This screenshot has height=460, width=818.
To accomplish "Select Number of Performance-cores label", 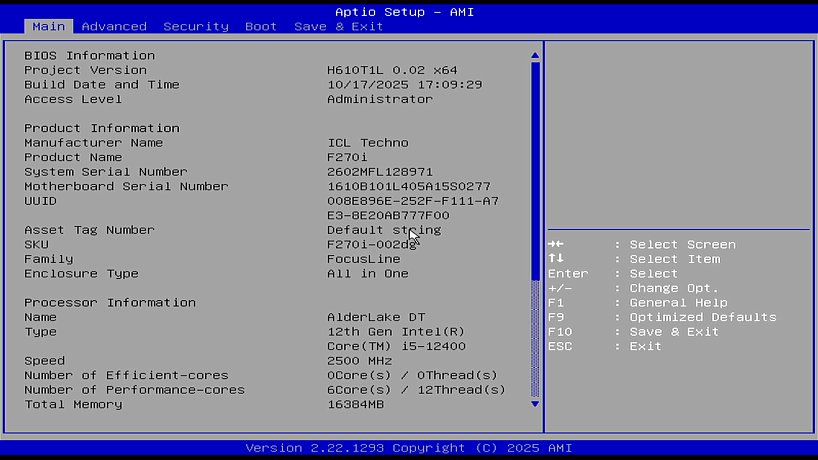I will click(x=135, y=390).
